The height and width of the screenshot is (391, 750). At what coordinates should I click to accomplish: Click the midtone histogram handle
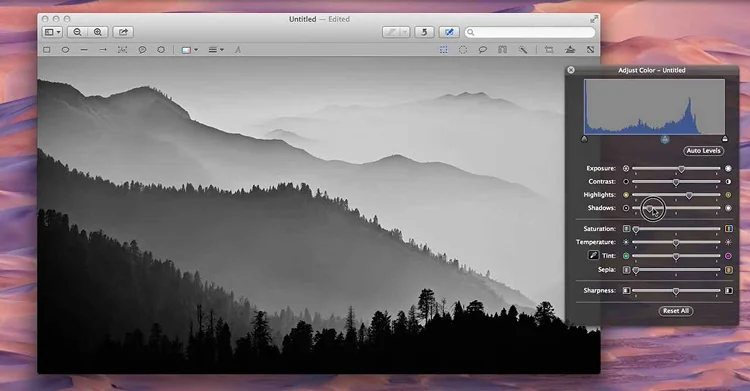[x=665, y=139]
